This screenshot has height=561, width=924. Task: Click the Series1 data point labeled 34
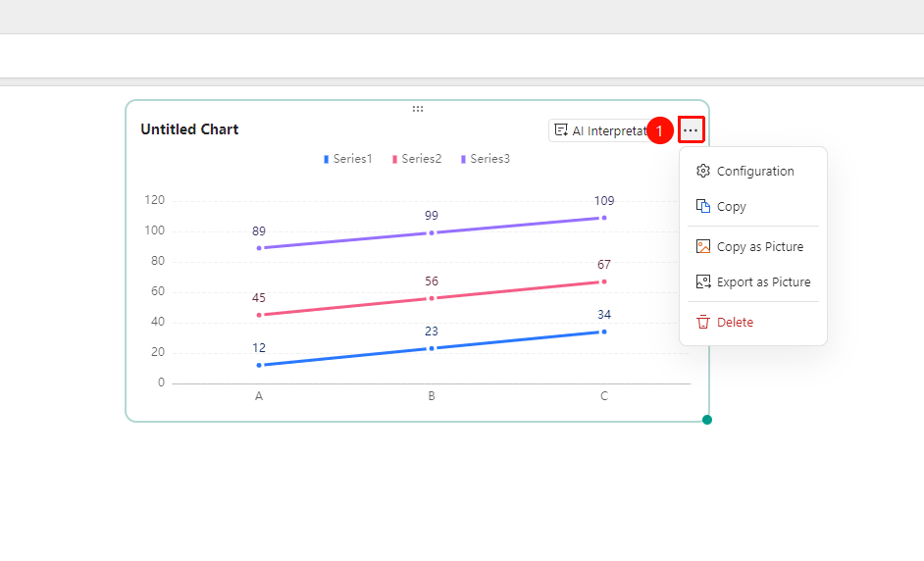[x=604, y=331]
